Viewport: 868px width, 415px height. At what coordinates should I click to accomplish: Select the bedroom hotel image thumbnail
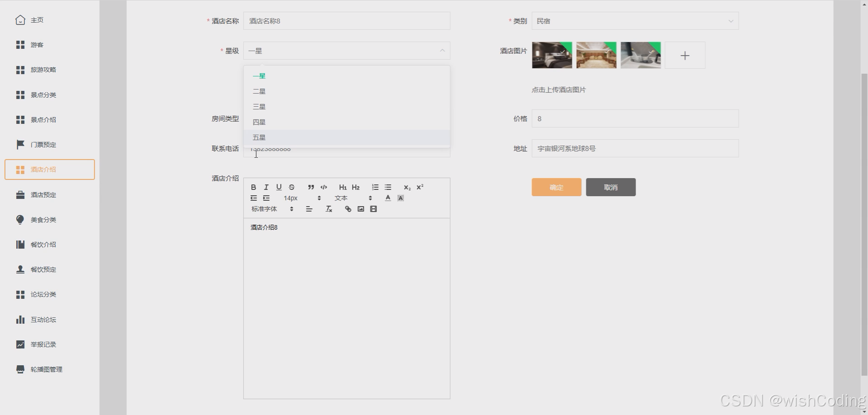point(552,55)
